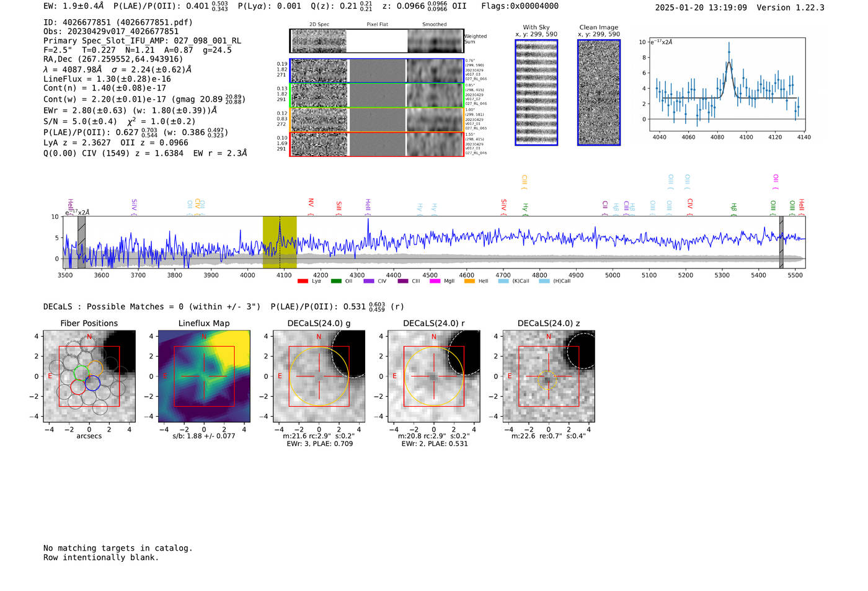
Task: Open the Lineflux Map panel
Action: (x=204, y=376)
